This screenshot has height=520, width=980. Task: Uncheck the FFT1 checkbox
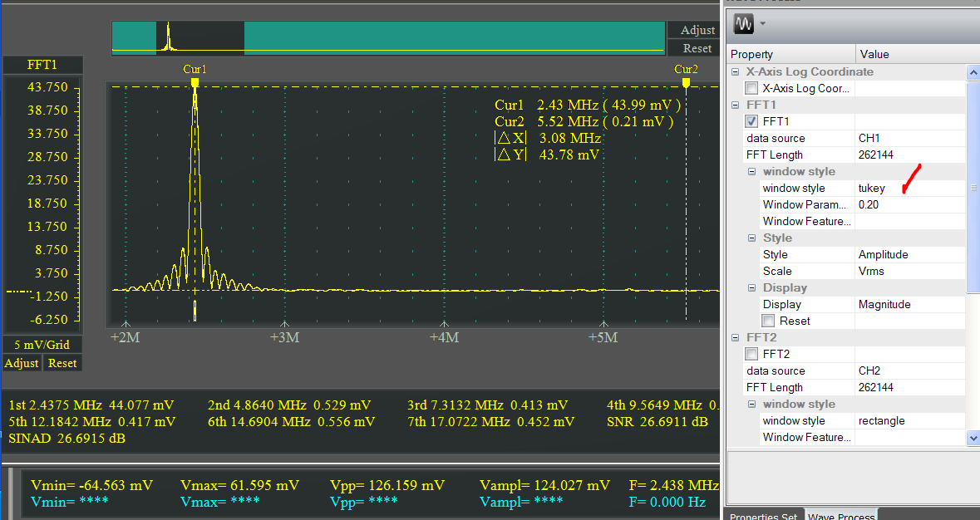tap(751, 121)
